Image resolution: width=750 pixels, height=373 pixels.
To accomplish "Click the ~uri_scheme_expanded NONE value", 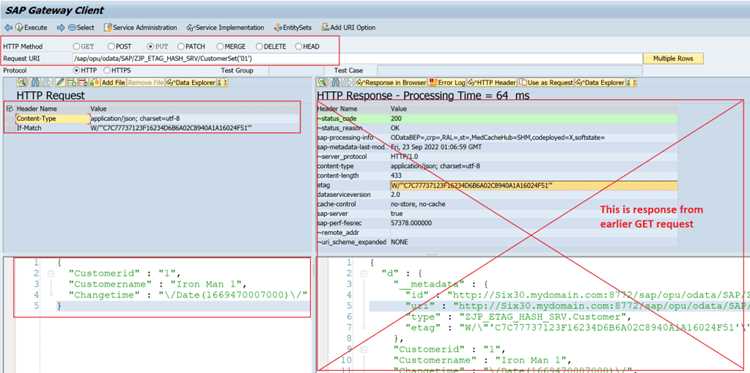I will click(399, 242).
